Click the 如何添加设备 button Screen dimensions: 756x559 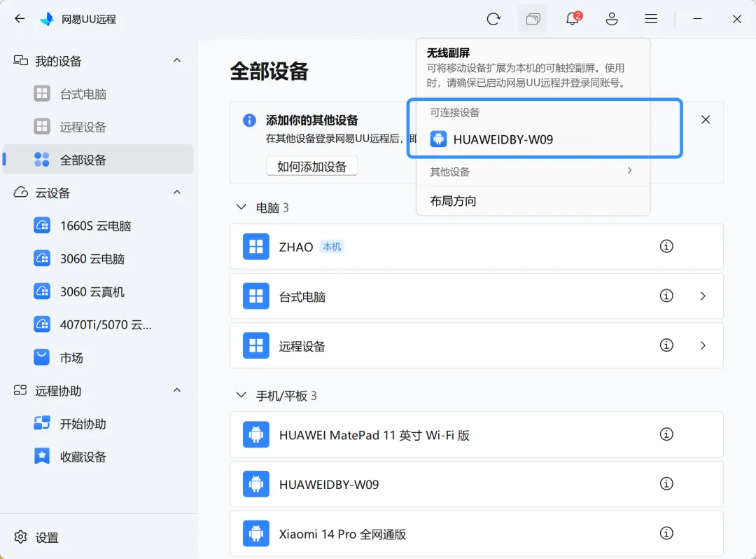tap(311, 166)
